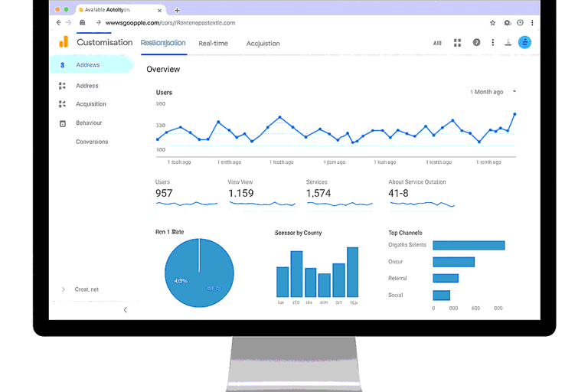Click the Addrews sidebar icon
The width and height of the screenshot is (588, 392).
62,65
